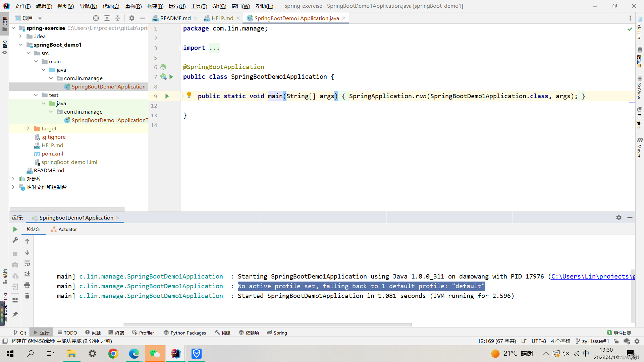Viewport: 644px width, 362px height.
Task: Click the locate/select opened file target icon
Action: 96,18
